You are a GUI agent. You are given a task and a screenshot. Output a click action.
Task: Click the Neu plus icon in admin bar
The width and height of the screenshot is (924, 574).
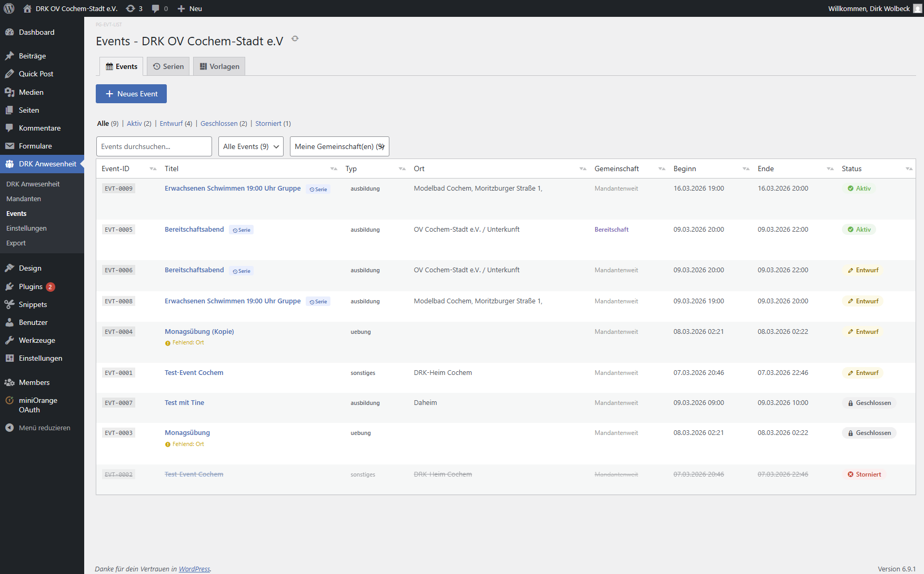tap(181, 8)
